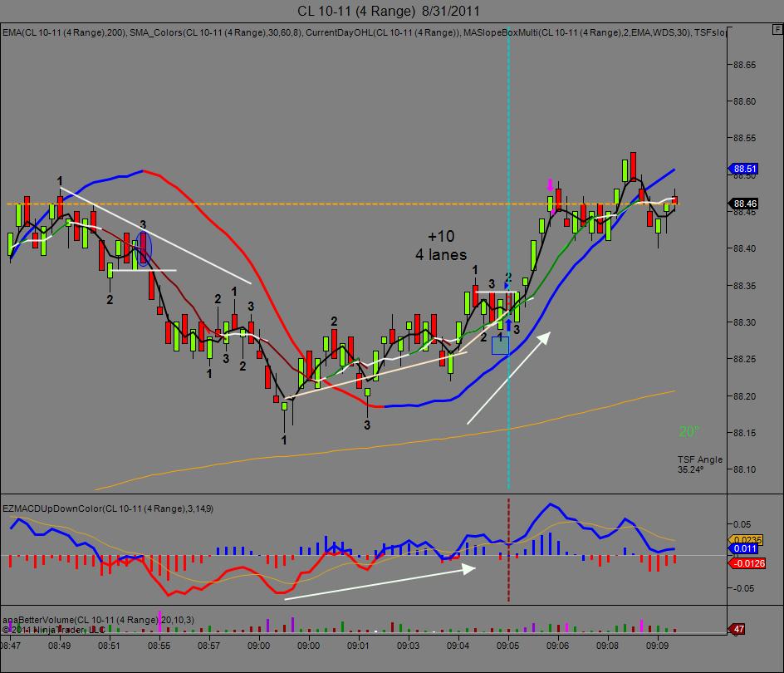Select the blue up-arrow entry marker
The width and height of the screenshot is (784, 673).
[x=508, y=325]
